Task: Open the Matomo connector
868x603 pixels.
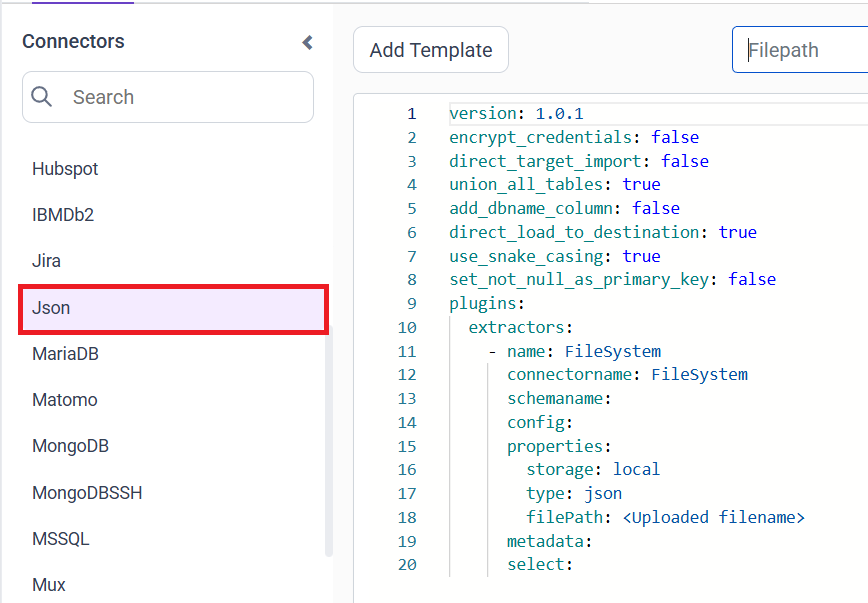Action: coord(64,400)
